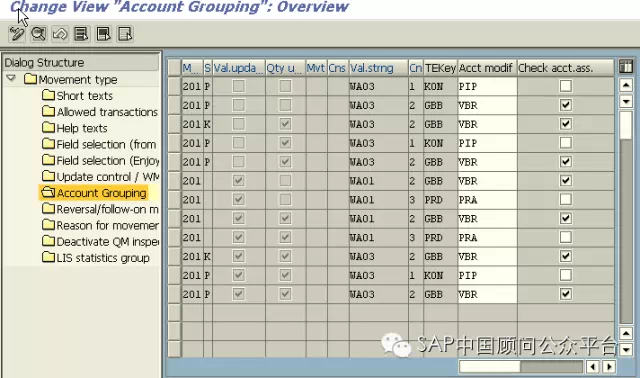Click the folder icon beside Reversal/follow-on
Image resolution: width=640 pixels, height=378 pixels.
[49, 209]
